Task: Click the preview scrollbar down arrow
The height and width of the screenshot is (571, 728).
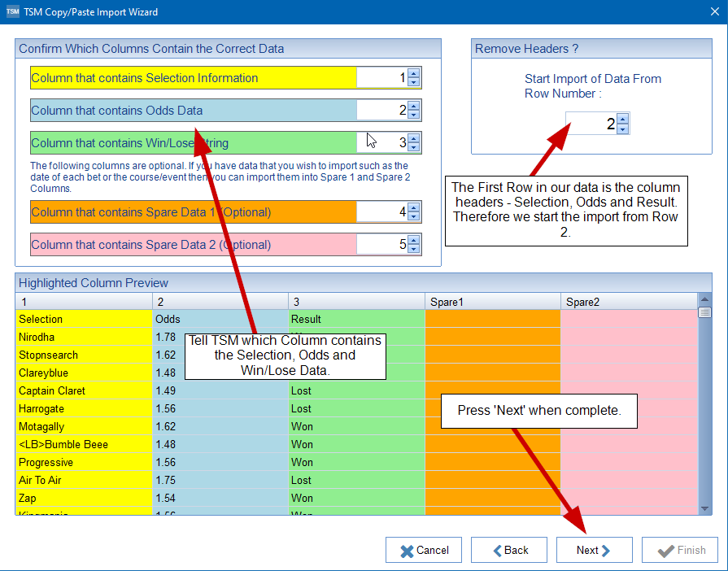Action: (704, 509)
